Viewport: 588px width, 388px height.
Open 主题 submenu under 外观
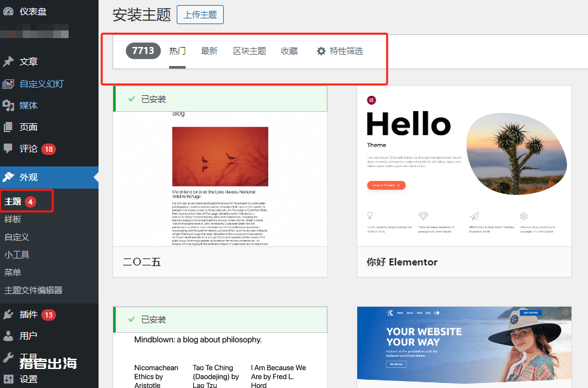(13, 201)
